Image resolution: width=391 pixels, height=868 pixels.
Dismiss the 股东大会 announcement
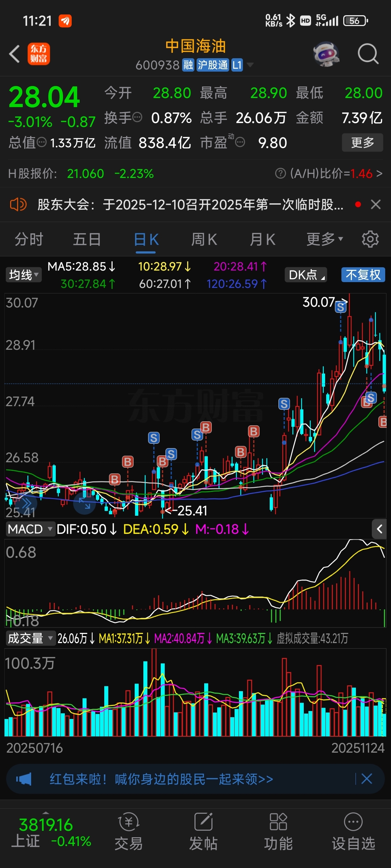point(376,205)
